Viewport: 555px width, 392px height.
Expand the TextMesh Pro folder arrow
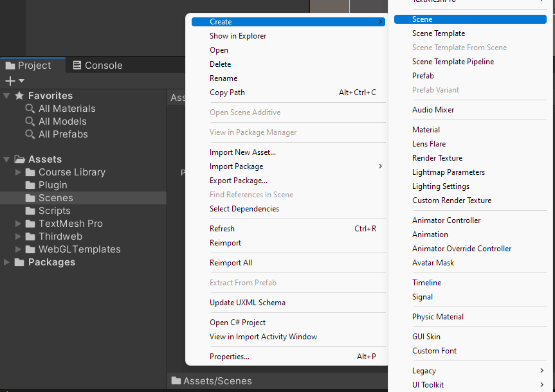(x=18, y=224)
